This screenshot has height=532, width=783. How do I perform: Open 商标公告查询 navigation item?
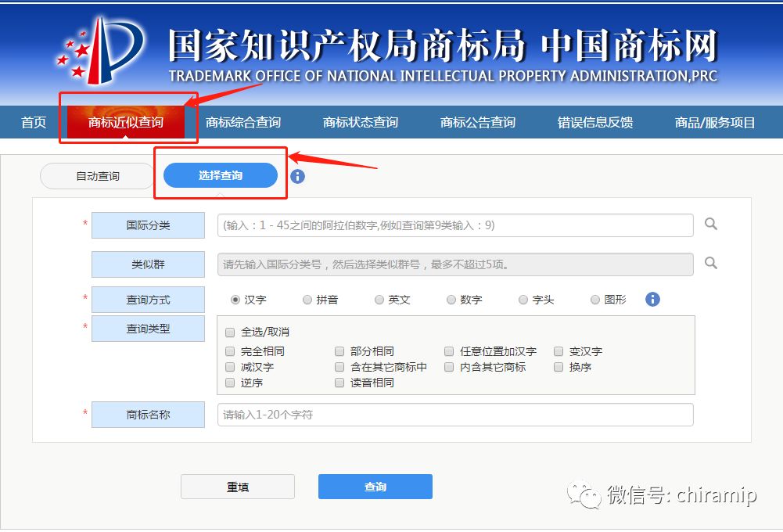click(478, 122)
